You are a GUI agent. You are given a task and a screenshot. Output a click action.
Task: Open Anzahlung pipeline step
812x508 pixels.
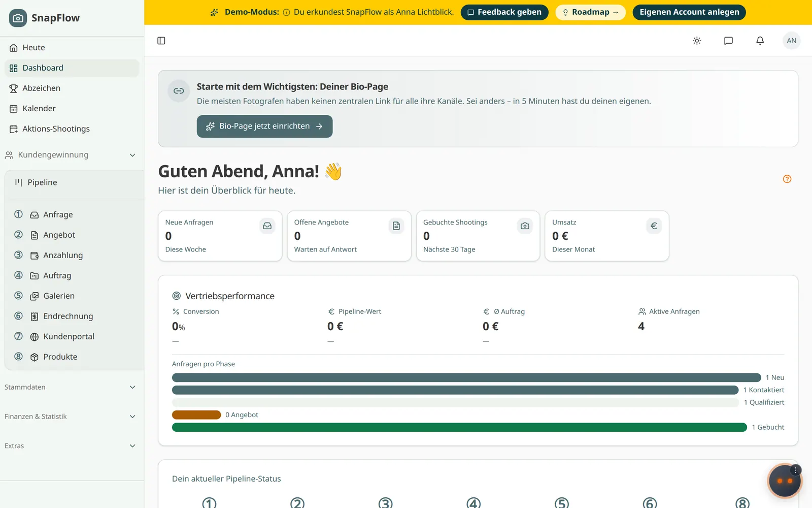(x=75, y=255)
